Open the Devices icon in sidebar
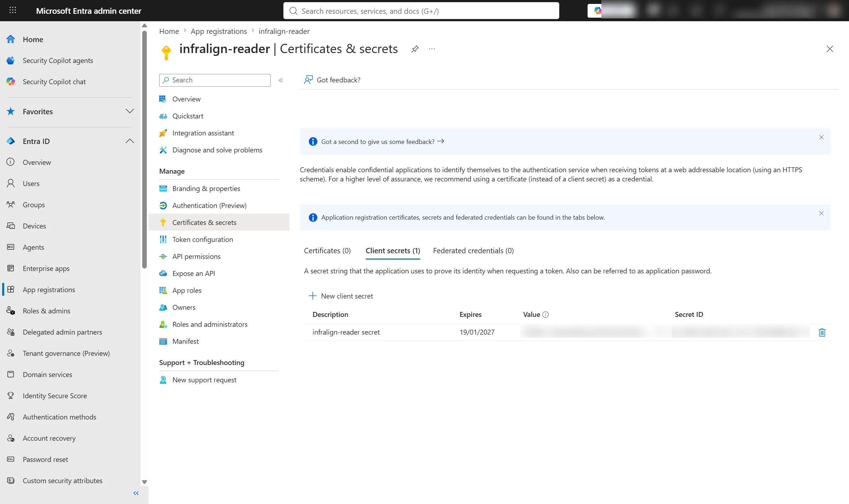The image size is (849, 504). [x=11, y=226]
